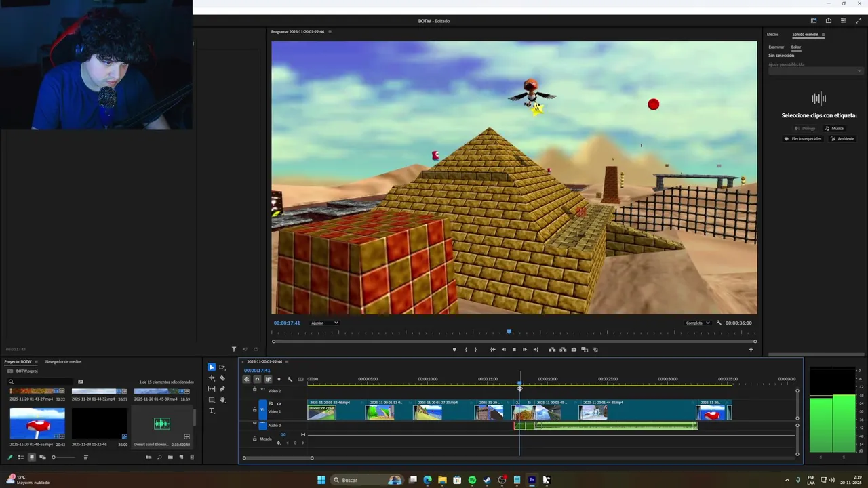
Task: Switch project panel to freeform view
Action: pos(43,457)
